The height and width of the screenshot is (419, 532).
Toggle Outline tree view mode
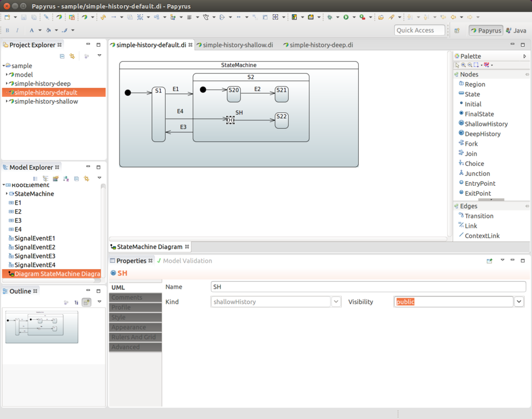point(77,302)
